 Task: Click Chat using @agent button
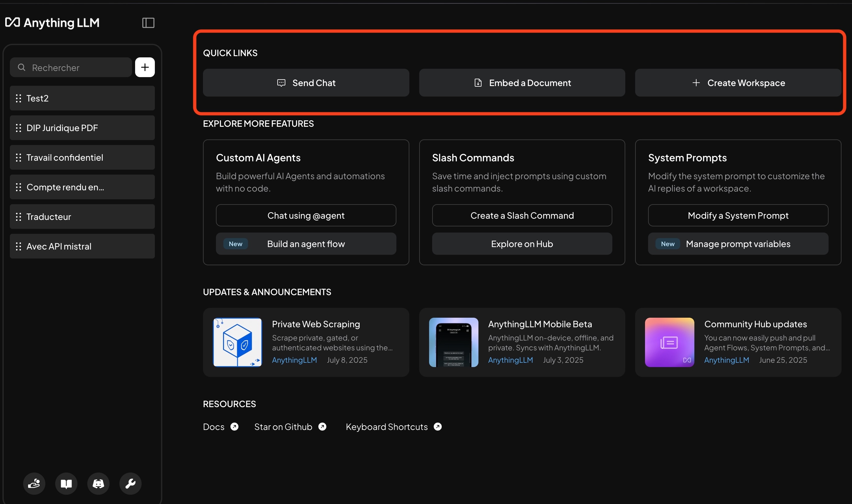click(x=306, y=215)
